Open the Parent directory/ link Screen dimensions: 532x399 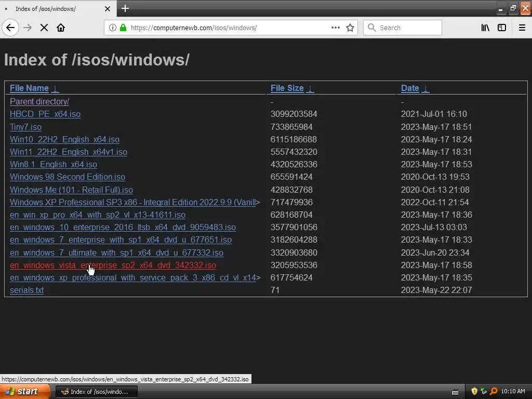pos(39,101)
